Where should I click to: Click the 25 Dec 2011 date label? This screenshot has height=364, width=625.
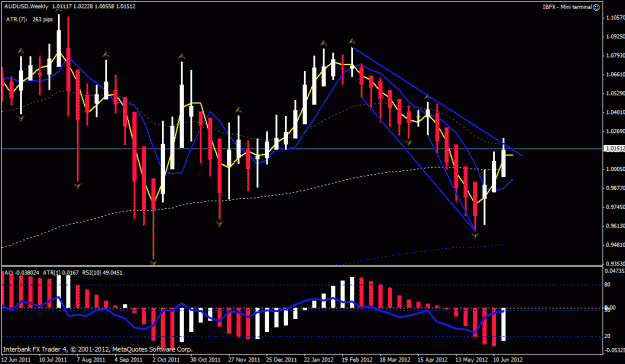pyautogui.click(x=281, y=359)
